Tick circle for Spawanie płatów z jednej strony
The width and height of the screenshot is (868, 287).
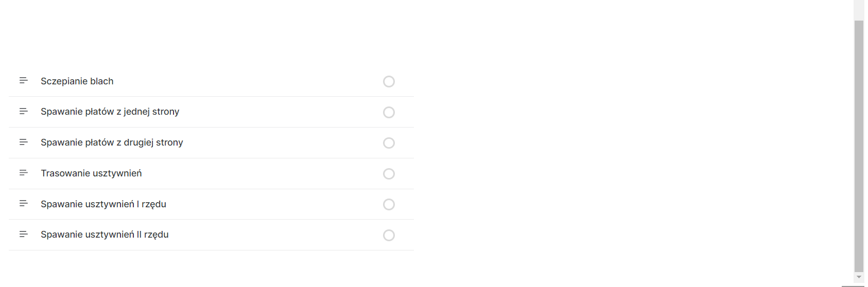pos(389,112)
